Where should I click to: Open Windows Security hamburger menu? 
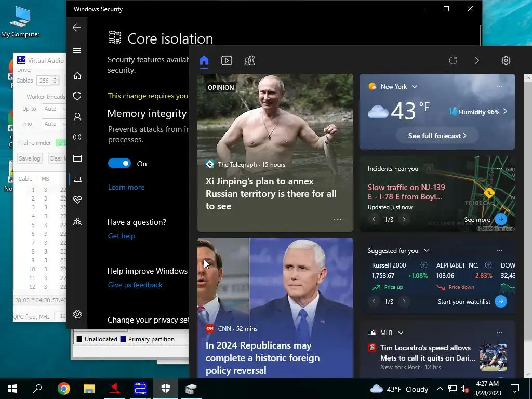point(77,50)
